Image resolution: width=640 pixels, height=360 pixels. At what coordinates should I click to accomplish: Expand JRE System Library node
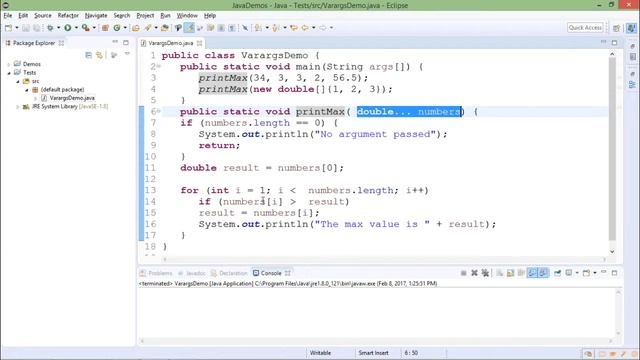coord(18,107)
